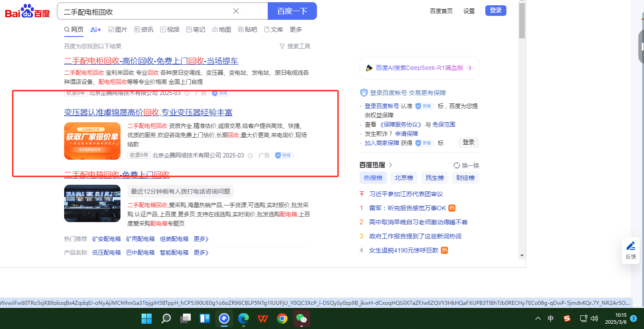This screenshot has width=644, height=329.
Task: Click the 反馈 feedback pencil icon
Action: click(x=631, y=246)
